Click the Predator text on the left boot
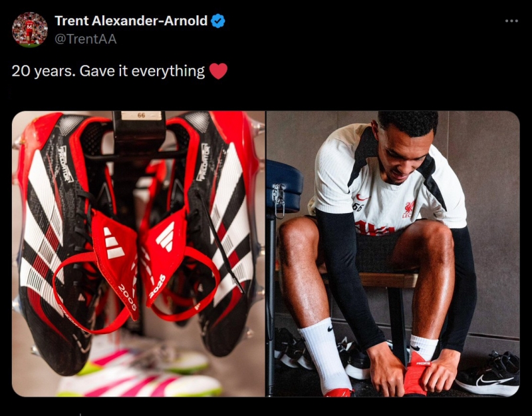The height and width of the screenshot is (416, 532). 66,164
